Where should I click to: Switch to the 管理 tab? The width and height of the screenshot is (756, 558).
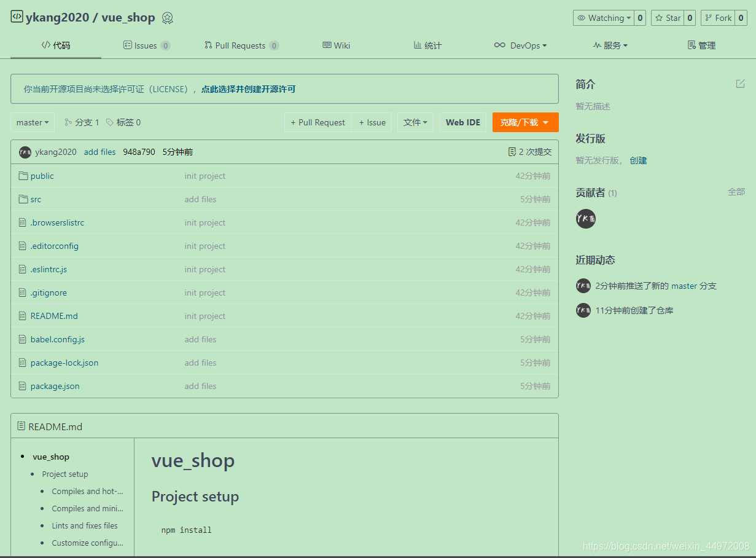(x=701, y=45)
